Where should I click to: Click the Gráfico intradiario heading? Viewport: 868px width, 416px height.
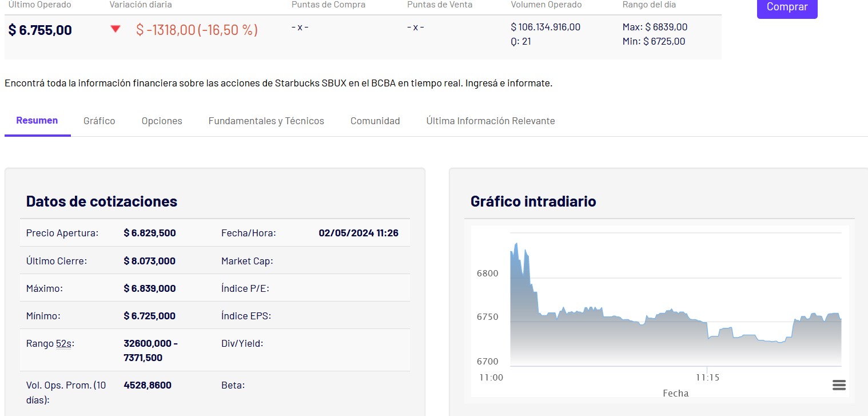tap(533, 201)
